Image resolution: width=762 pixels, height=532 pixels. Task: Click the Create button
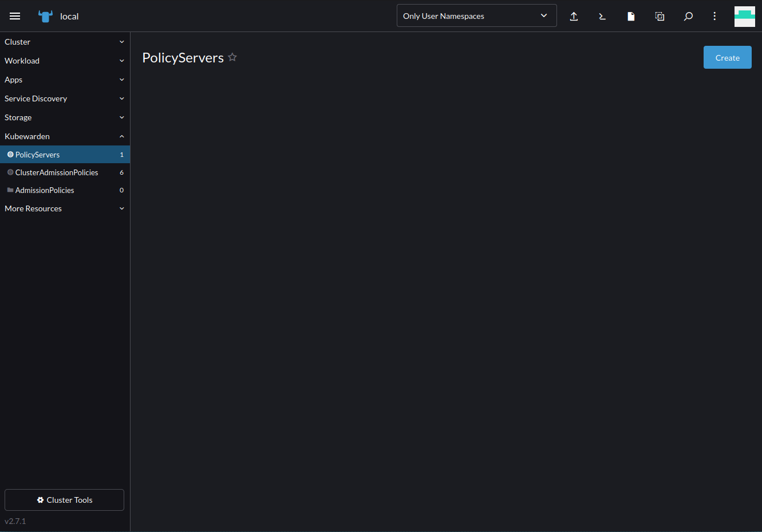727,57
